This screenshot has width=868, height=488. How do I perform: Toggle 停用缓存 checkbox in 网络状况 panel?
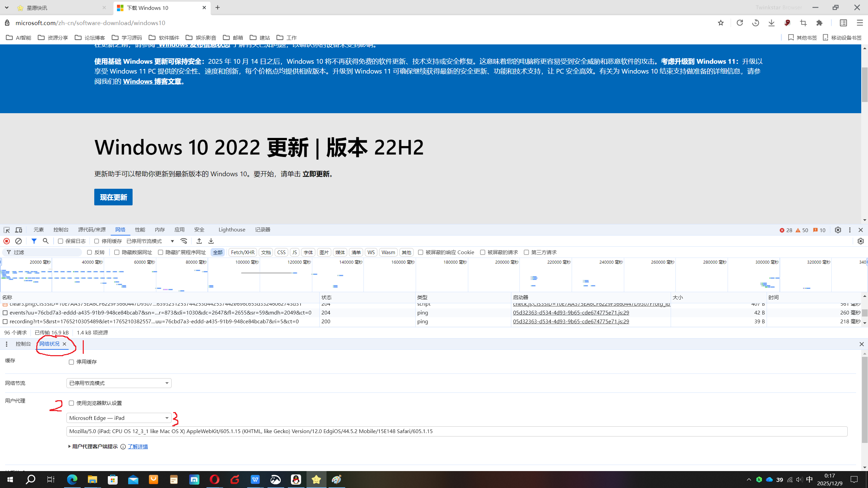point(71,362)
